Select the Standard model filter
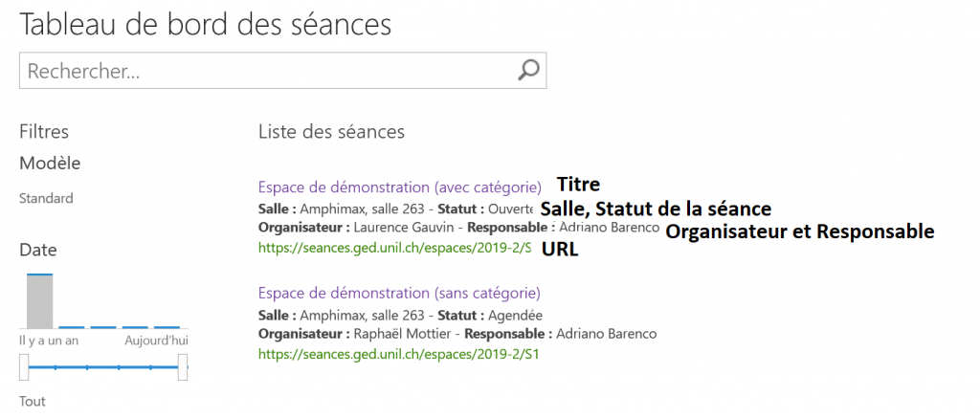Viewport: 980px width, 418px height. click(x=46, y=198)
